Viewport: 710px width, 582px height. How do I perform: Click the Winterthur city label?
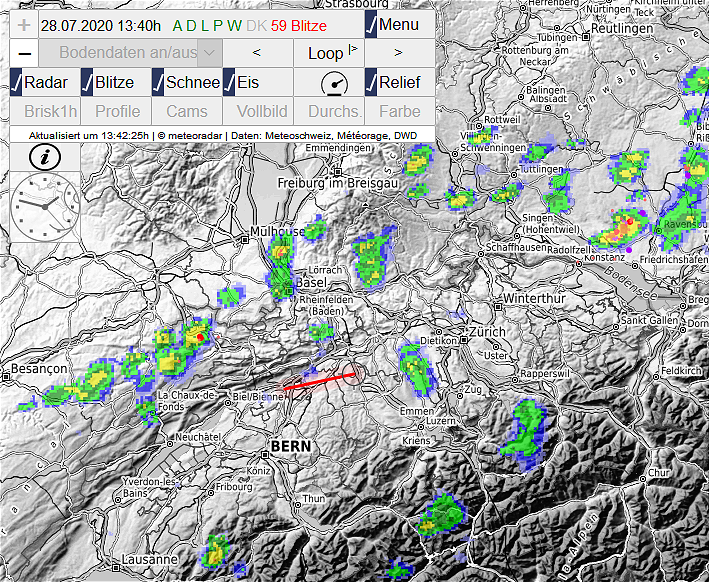(534, 299)
